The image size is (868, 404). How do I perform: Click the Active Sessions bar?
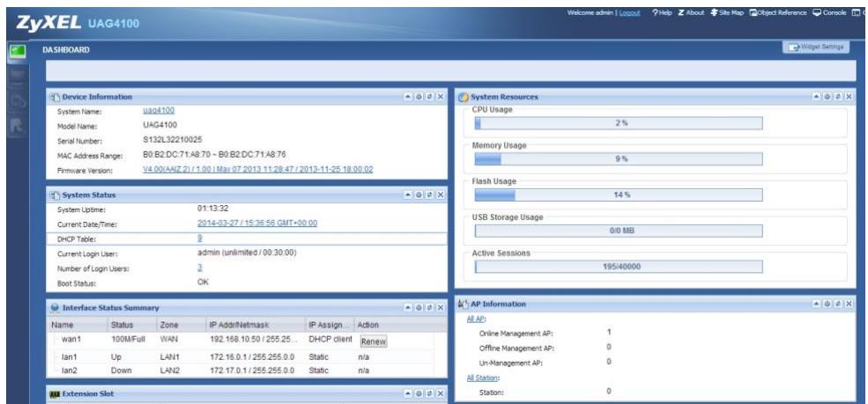point(619,267)
